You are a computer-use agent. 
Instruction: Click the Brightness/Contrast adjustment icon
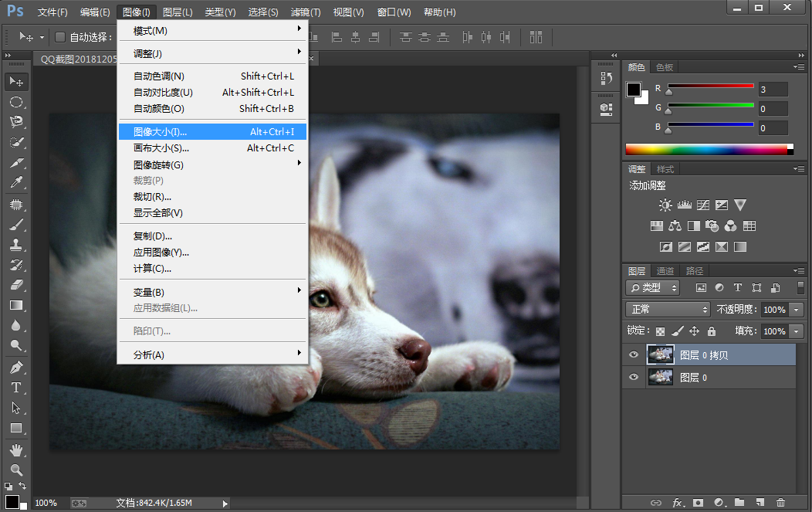click(x=665, y=205)
